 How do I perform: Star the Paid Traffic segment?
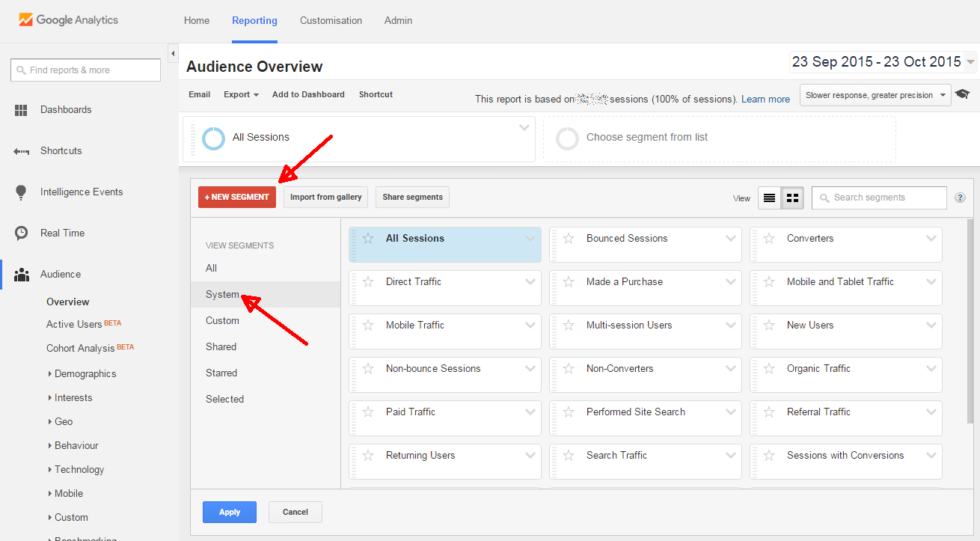(x=367, y=412)
